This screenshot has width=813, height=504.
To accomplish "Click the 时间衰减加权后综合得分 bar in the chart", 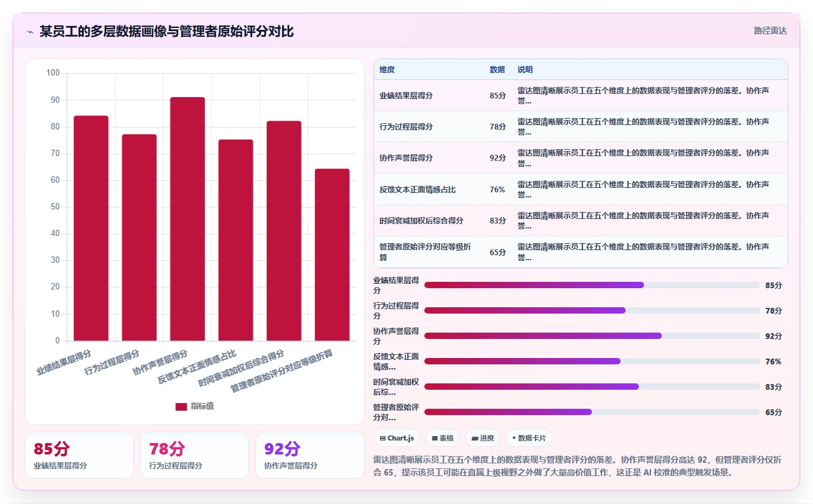I will click(x=284, y=231).
